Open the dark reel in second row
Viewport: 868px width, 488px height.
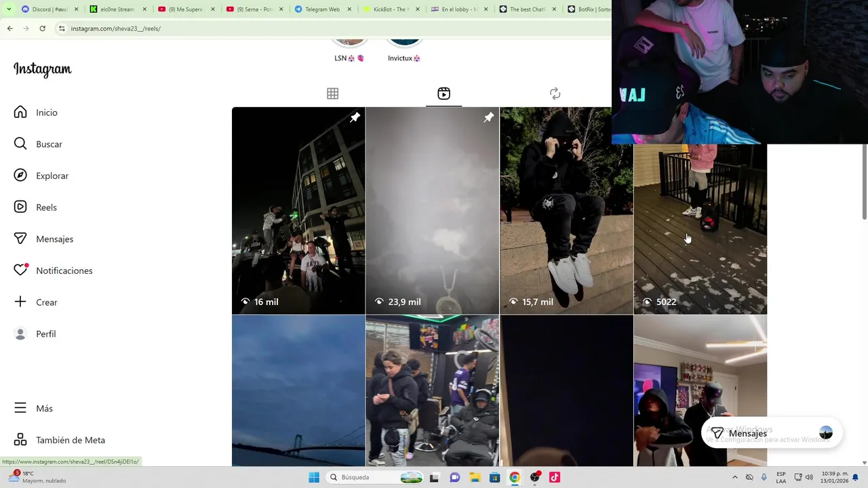[x=566, y=391]
